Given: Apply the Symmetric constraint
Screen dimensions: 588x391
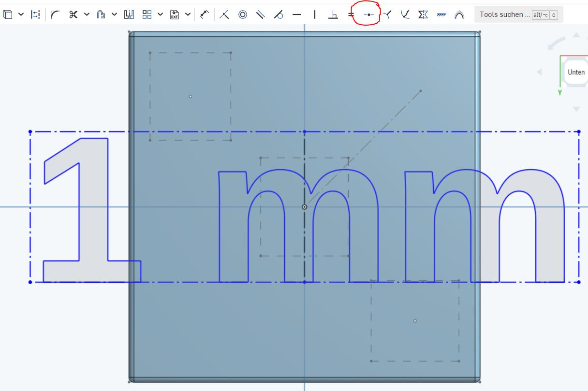Looking at the screenshot, I should 423,14.
